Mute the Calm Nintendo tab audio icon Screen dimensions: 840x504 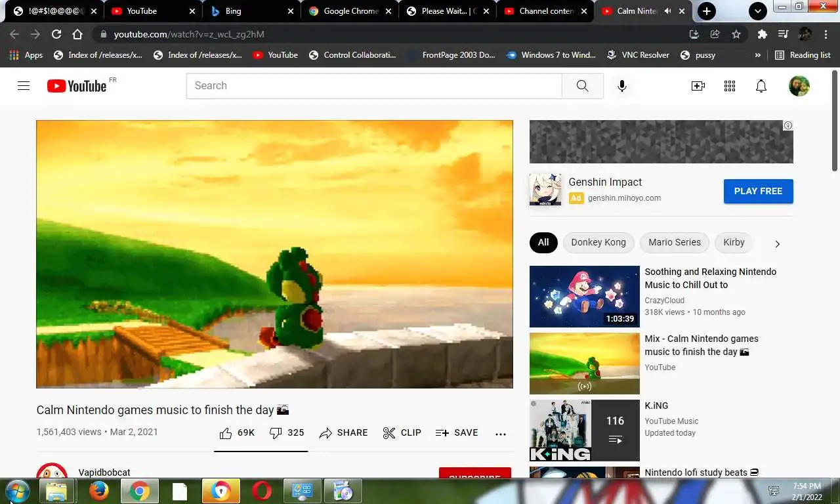(x=668, y=11)
